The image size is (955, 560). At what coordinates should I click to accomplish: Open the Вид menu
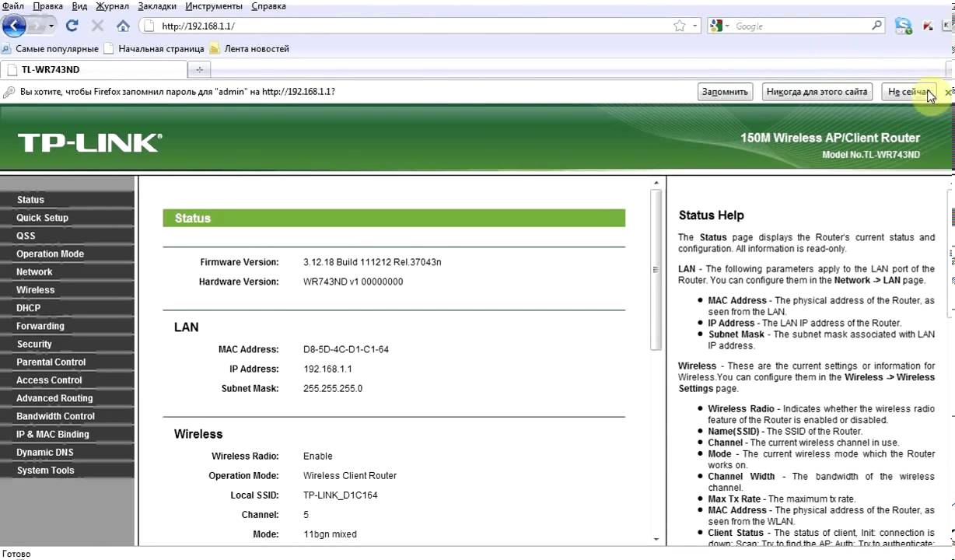coord(79,6)
